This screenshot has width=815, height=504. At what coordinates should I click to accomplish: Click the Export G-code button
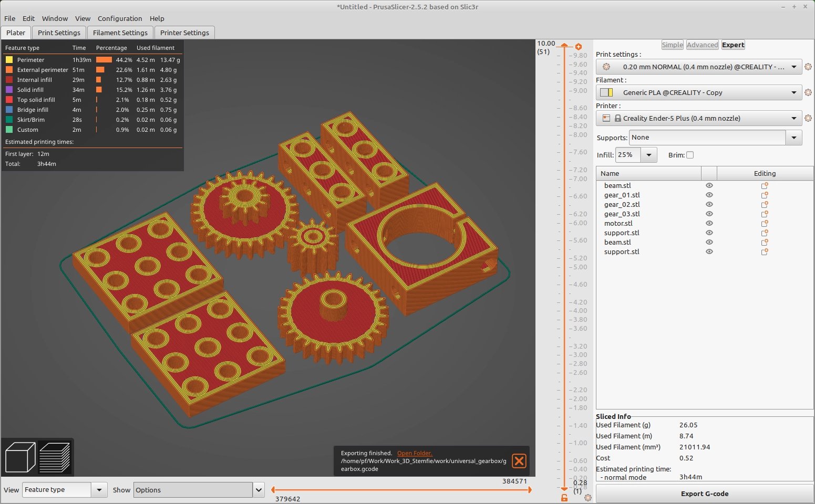[x=704, y=493]
